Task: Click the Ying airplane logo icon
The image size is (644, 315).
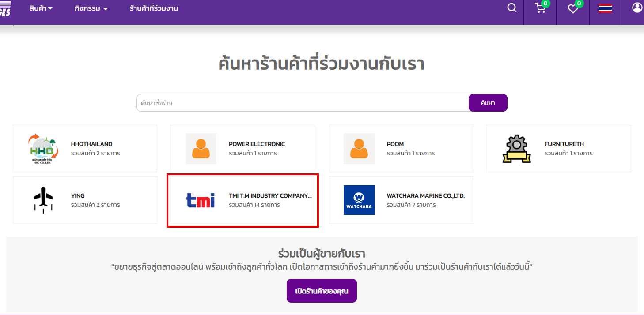Action: [43, 200]
